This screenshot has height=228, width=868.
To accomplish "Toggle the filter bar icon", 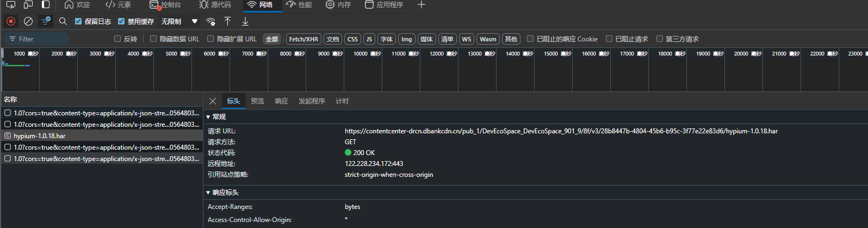I will (x=46, y=21).
